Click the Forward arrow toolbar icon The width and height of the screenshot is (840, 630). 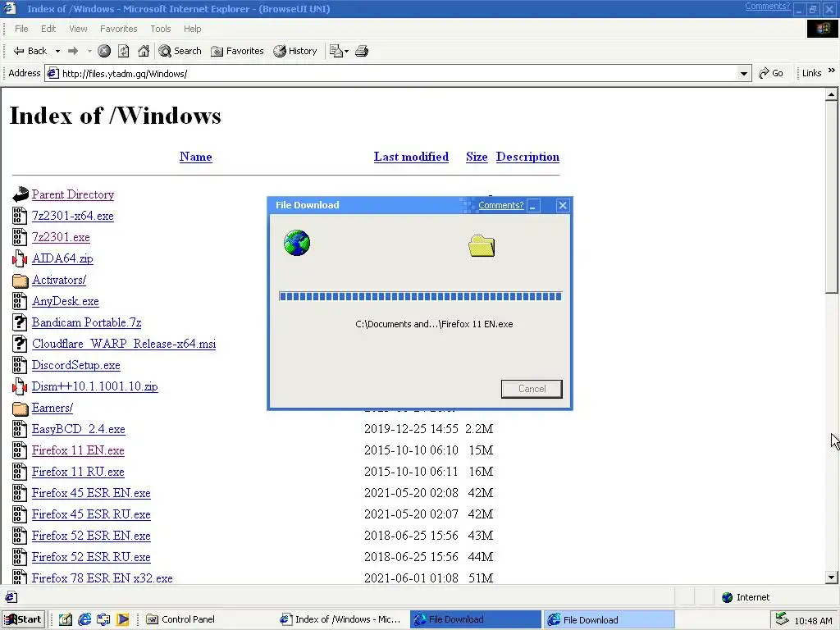(x=73, y=51)
